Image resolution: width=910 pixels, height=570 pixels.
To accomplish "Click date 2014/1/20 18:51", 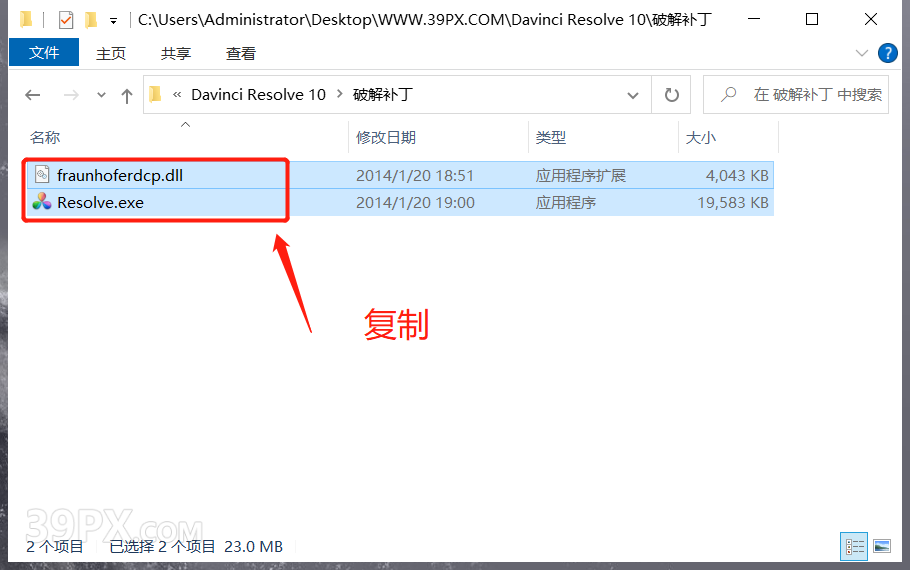I will [x=415, y=175].
